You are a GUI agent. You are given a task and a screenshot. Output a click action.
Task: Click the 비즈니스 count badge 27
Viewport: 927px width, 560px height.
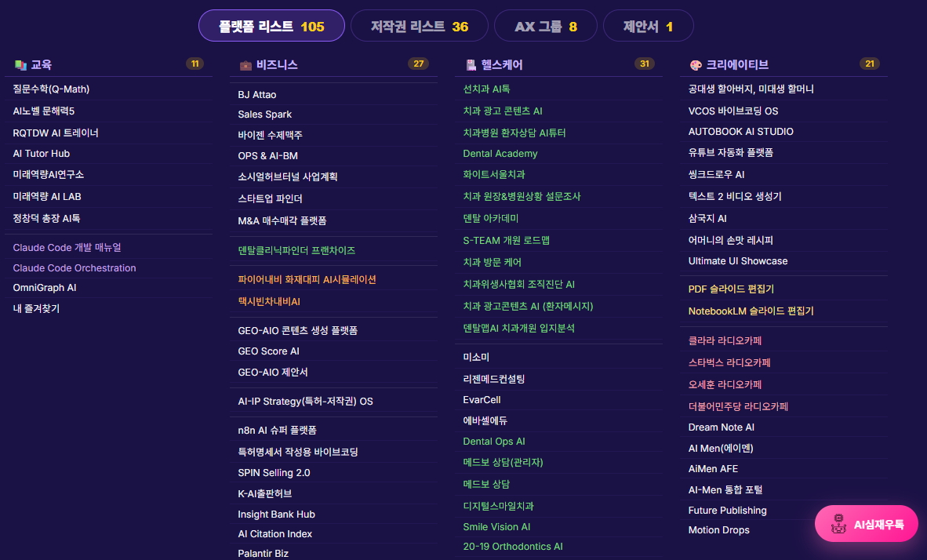pyautogui.click(x=419, y=64)
